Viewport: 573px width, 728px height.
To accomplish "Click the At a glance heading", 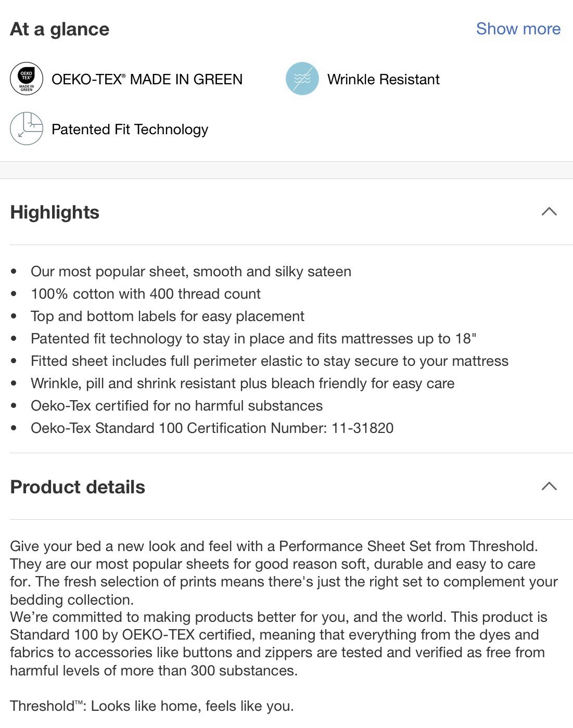I will (x=60, y=29).
